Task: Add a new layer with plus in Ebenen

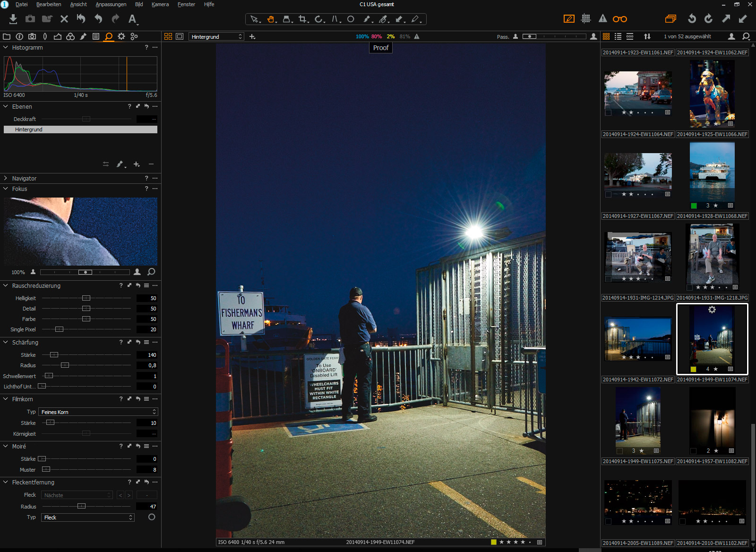Action: [x=137, y=164]
